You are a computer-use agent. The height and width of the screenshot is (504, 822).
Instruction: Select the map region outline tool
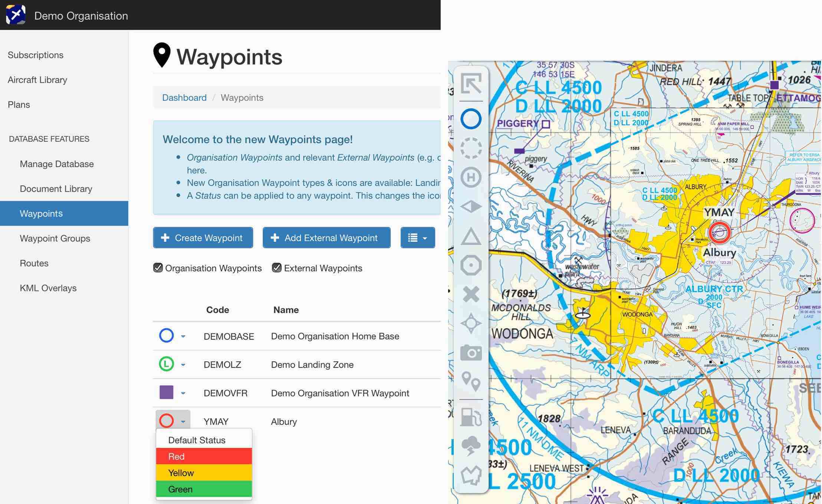[x=471, y=475]
